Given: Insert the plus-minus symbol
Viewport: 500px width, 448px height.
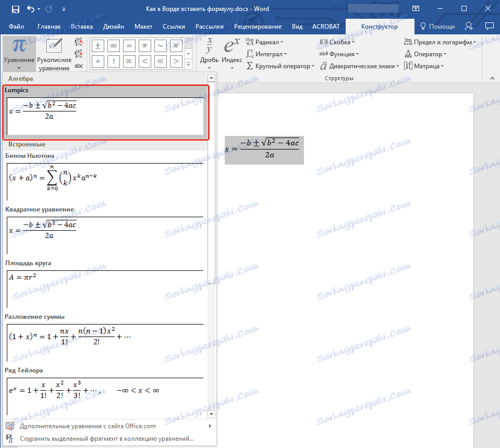Looking at the screenshot, I should pos(98,46).
